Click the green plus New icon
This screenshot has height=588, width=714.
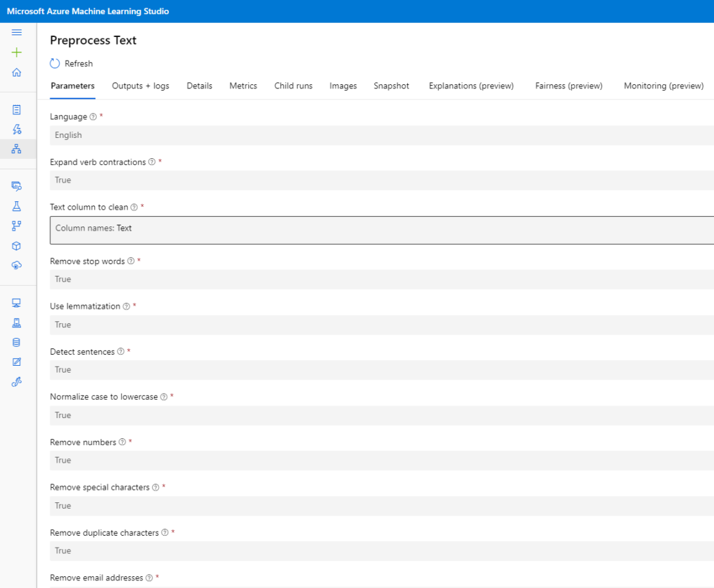coord(17,52)
